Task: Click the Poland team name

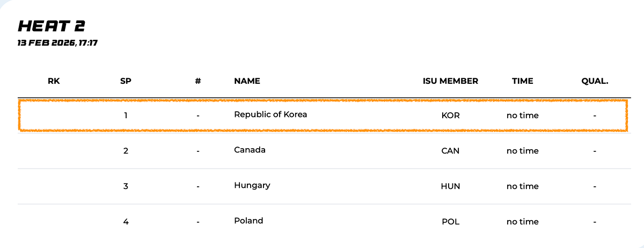Action: click(248, 221)
